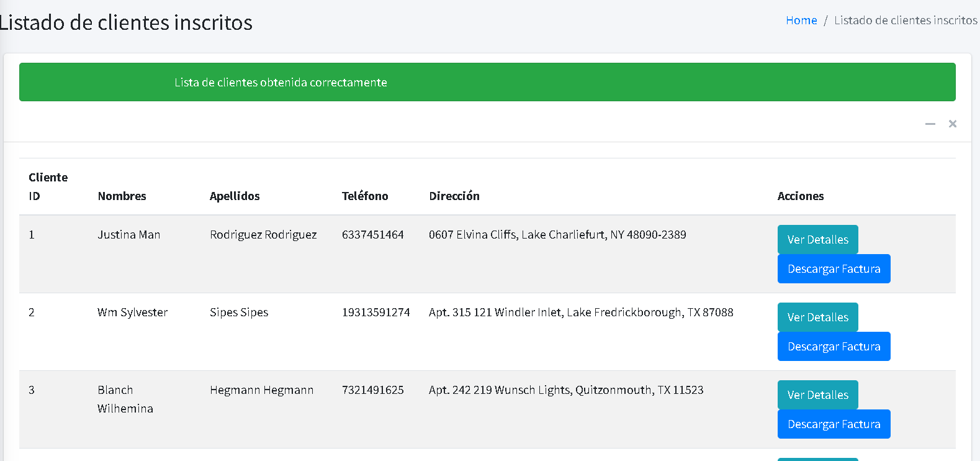View details for Justina Man
Image resolution: width=980 pixels, height=461 pixels.
click(x=817, y=239)
